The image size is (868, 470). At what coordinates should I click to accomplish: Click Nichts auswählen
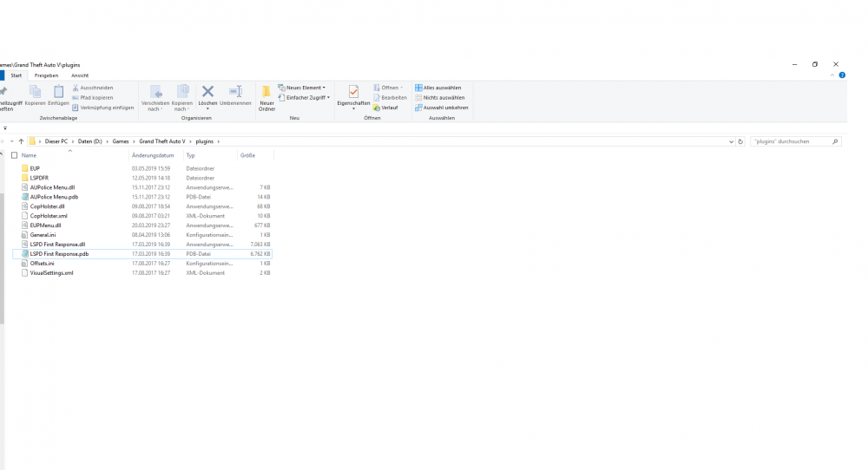pyautogui.click(x=439, y=97)
